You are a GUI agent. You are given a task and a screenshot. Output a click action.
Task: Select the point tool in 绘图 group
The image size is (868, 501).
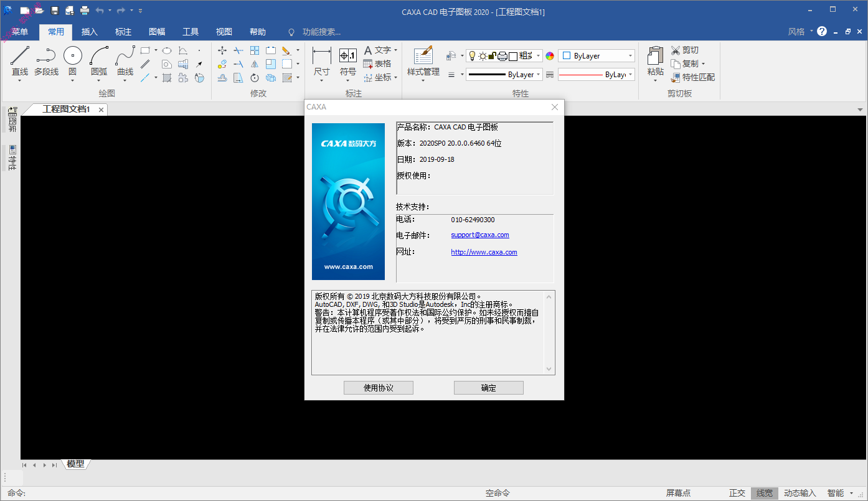pyautogui.click(x=199, y=50)
